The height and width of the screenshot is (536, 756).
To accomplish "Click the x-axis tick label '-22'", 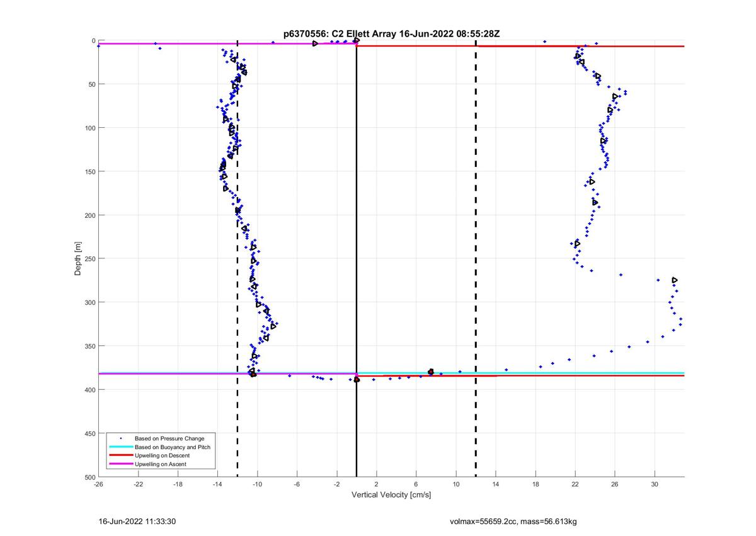I will click(138, 484).
